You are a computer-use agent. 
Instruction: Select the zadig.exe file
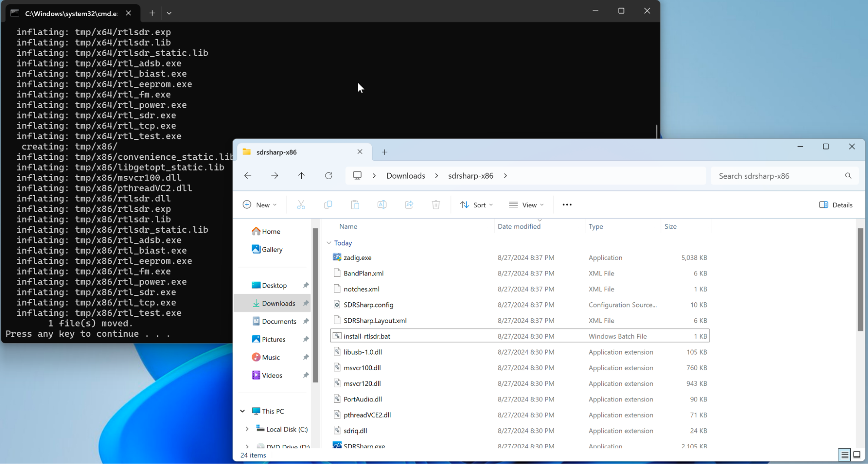click(x=357, y=258)
